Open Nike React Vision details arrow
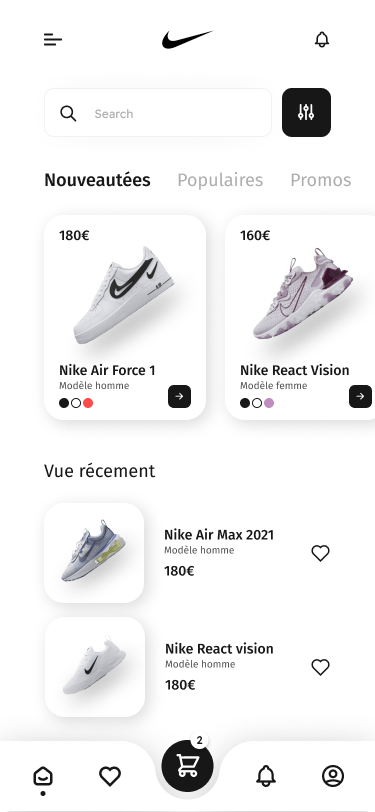 click(x=360, y=397)
